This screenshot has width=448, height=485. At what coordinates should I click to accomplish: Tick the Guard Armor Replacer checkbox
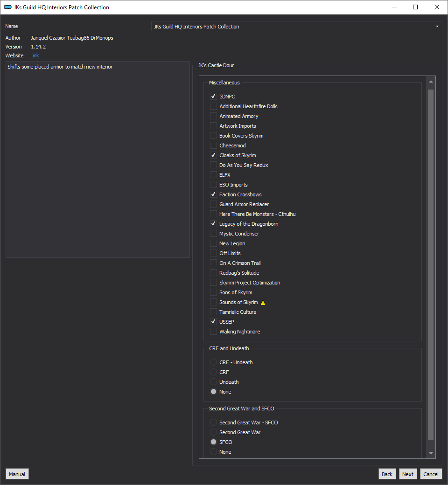click(x=213, y=204)
